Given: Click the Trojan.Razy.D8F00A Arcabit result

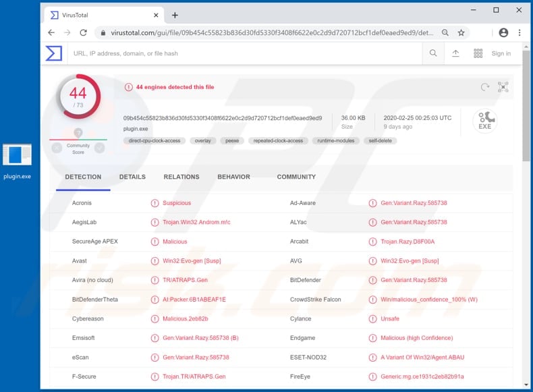Looking at the screenshot, I should click(x=408, y=242).
